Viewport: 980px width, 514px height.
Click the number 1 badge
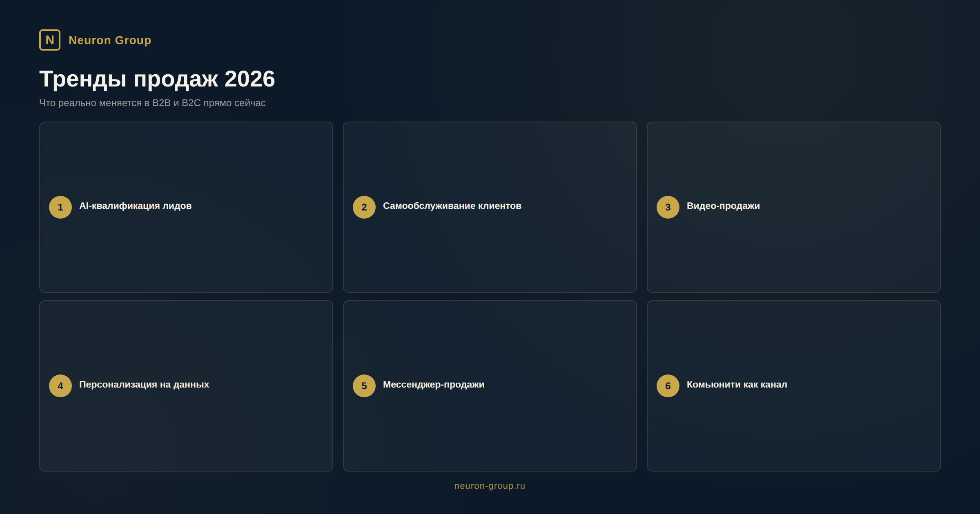pyautogui.click(x=60, y=207)
